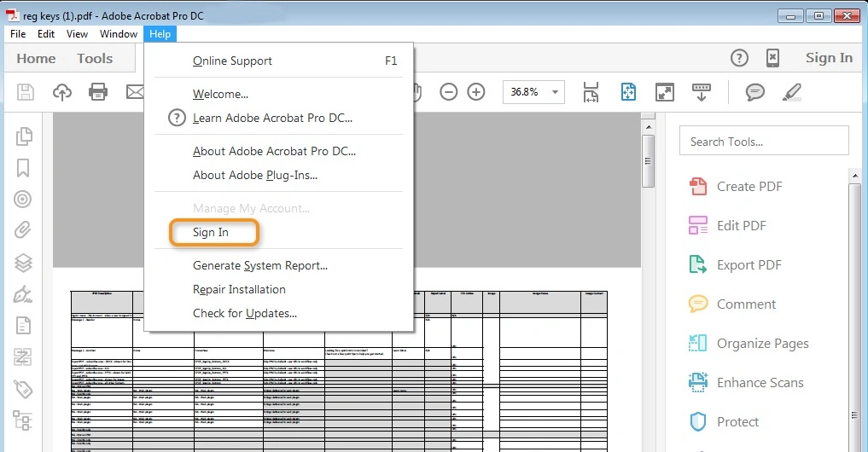Open the Protect tool
Image resolution: width=868 pixels, height=452 pixels.
[724, 422]
